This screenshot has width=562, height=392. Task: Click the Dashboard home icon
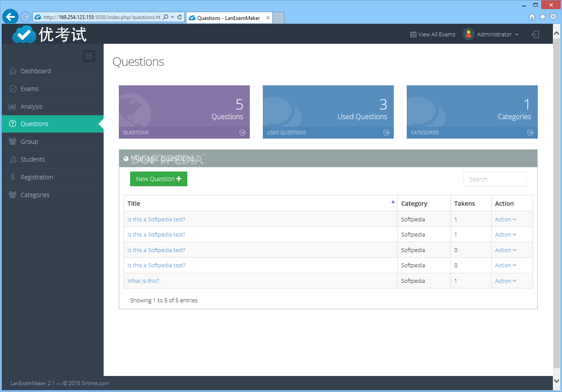[13, 71]
